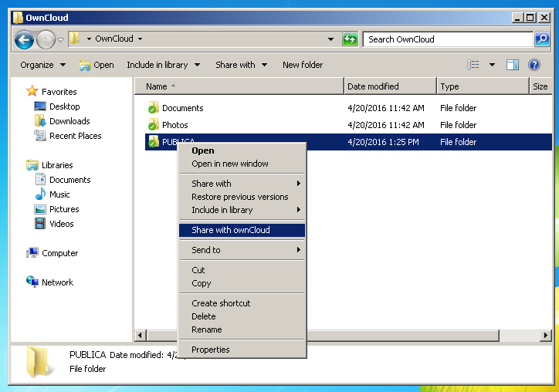Sort by Date modified column header
The height and width of the screenshot is (392, 559).
[x=390, y=86]
